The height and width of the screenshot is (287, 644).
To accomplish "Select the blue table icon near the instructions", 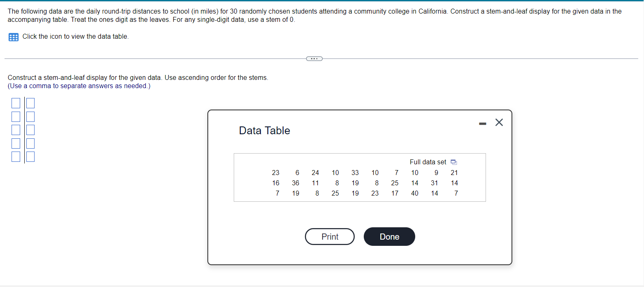I will click(x=13, y=37).
